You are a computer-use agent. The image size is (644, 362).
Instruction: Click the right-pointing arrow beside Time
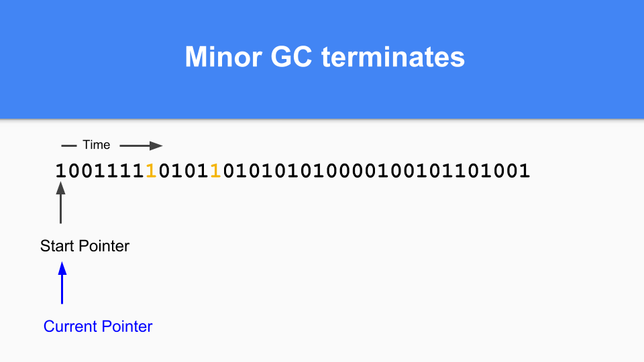pyautogui.click(x=142, y=145)
